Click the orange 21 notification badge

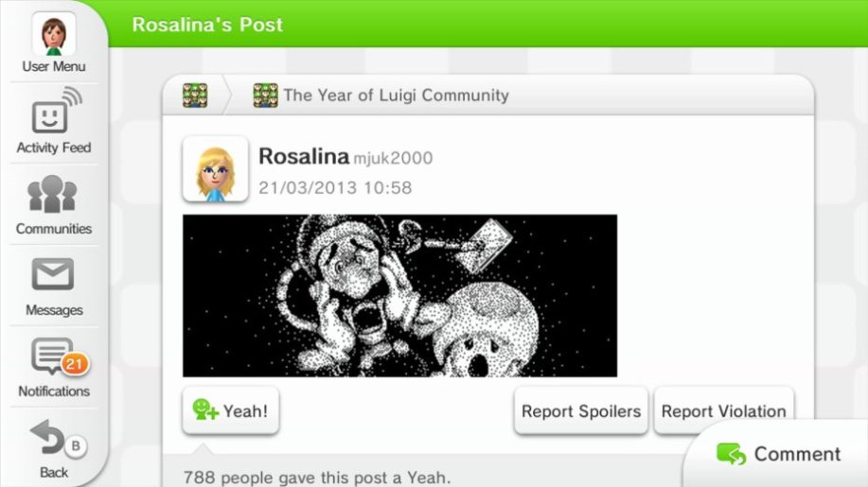74,364
